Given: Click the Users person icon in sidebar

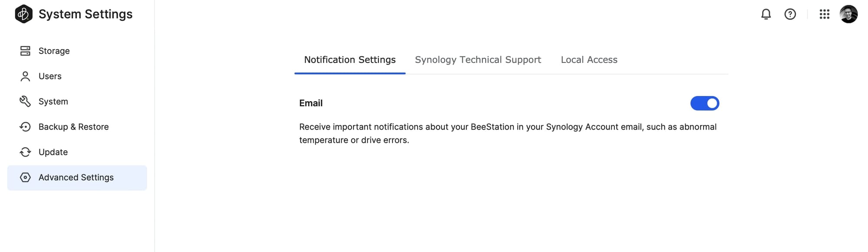Looking at the screenshot, I should (25, 76).
